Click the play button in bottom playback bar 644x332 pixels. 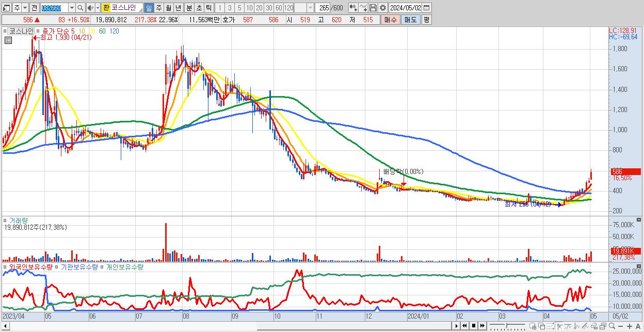point(457,326)
